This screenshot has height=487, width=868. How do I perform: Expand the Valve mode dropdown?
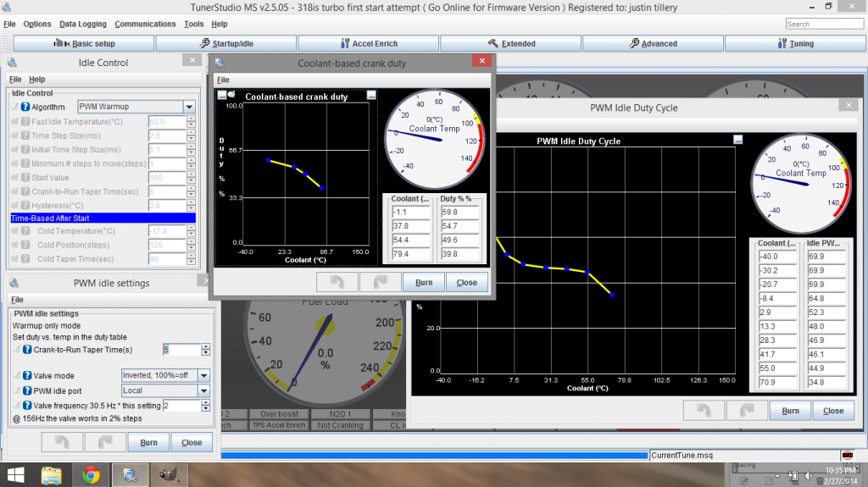(x=203, y=375)
